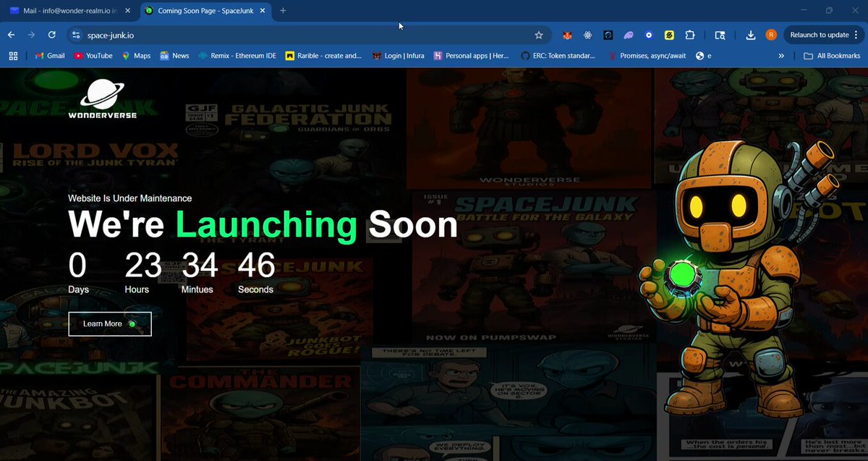Reload the page with the refresh icon
868x461 pixels.
point(52,35)
